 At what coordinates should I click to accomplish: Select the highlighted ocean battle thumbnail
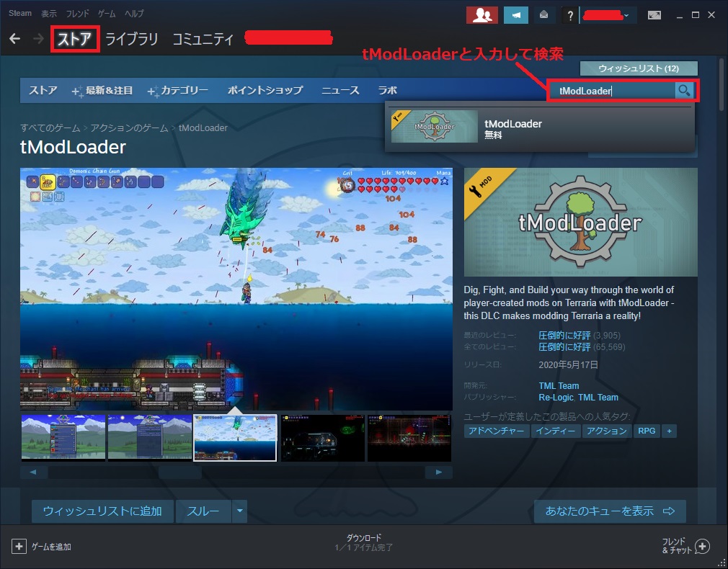click(236, 438)
